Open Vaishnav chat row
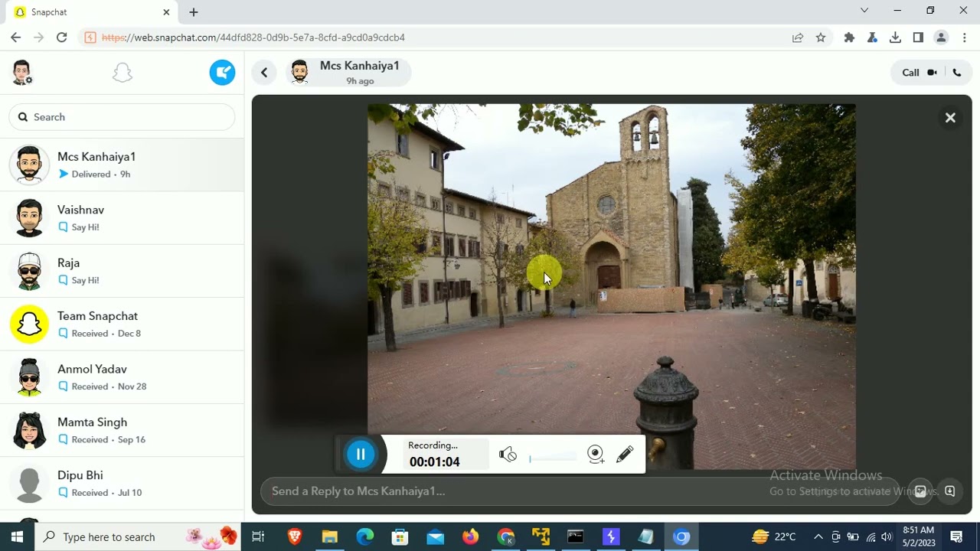 pyautogui.click(x=122, y=218)
